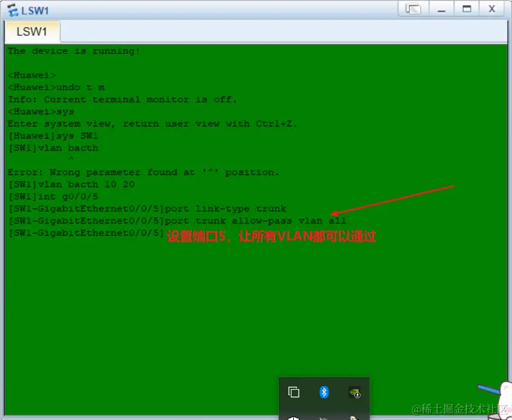Maximize the LSW1 window
Viewport: 512px width, 420px height.
[x=467, y=9]
